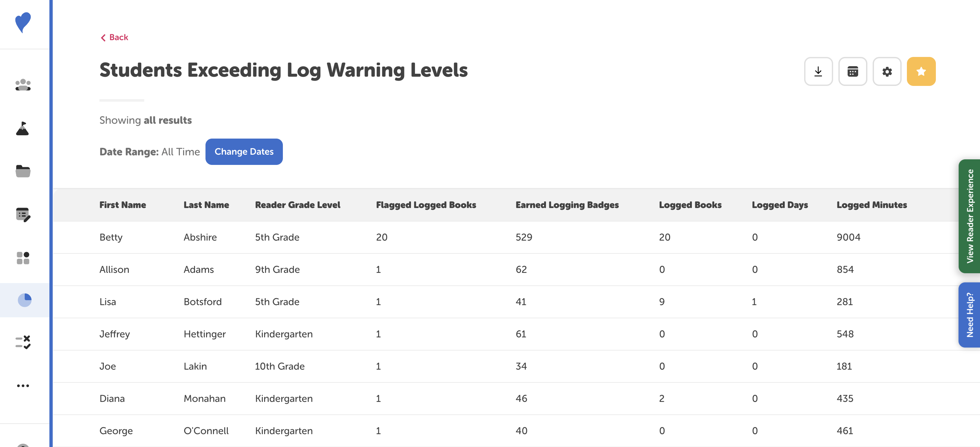Open the dashboard shapes sidebar icon

pos(23,258)
